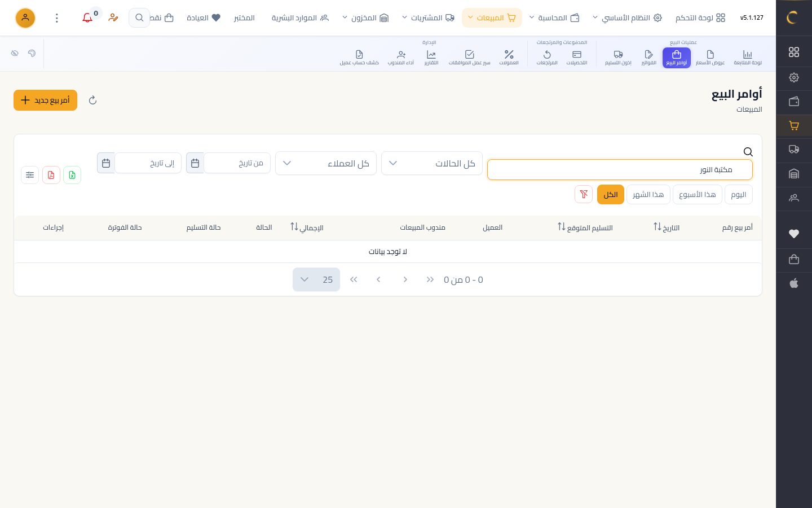Open the theme palette icon
Screen dimensions: 812x508
pos(32,53)
